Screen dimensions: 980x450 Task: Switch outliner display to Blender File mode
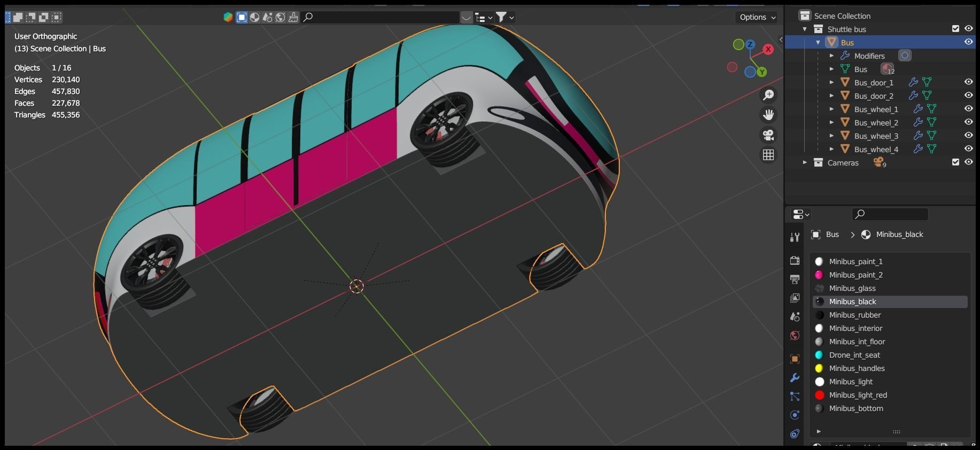point(255,17)
